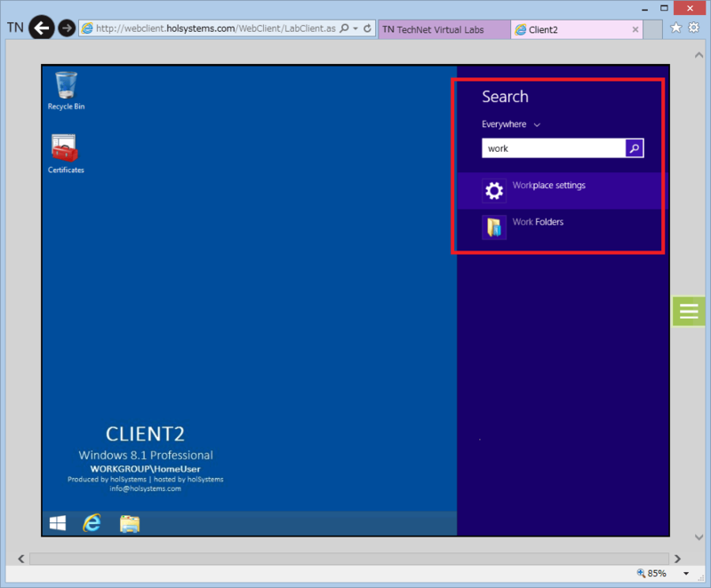Select the Client2 browser tab
This screenshot has width=711, height=588.
pos(576,29)
